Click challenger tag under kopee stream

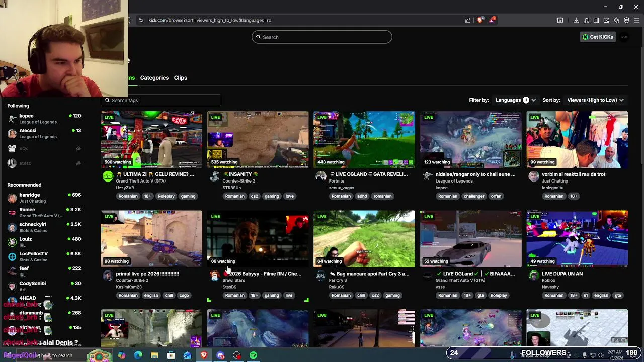click(x=474, y=196)
